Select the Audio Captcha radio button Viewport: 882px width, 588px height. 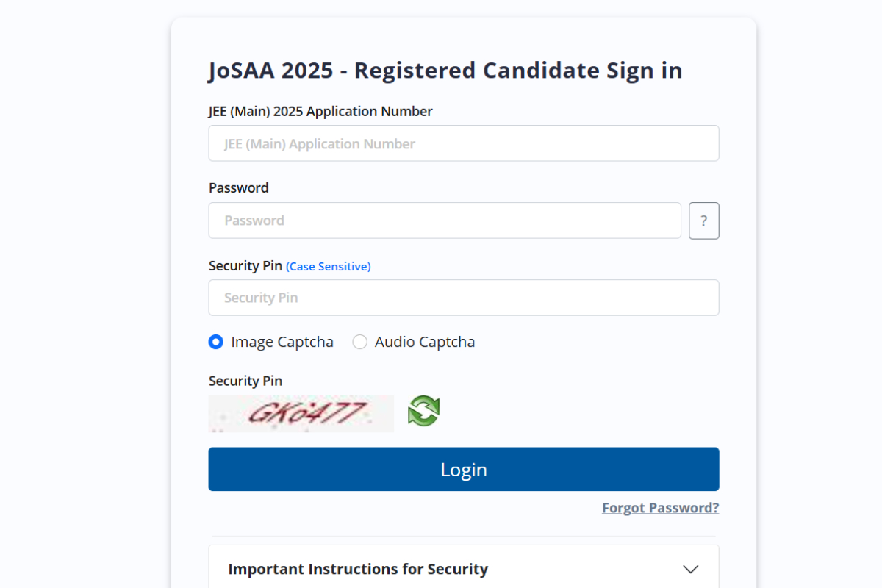(359, 342)
